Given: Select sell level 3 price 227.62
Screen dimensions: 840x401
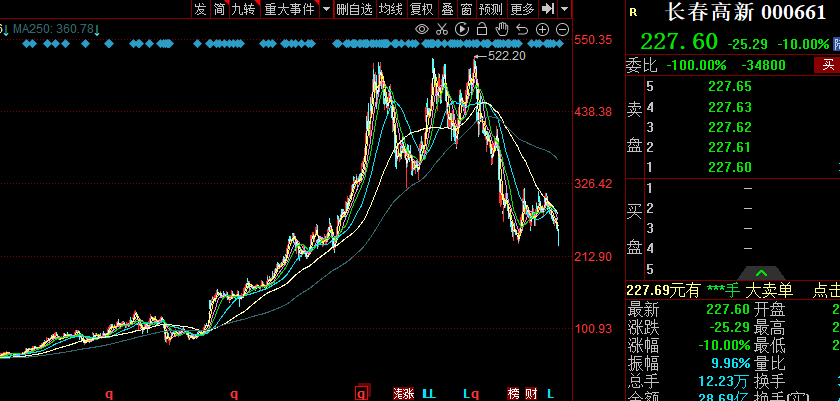Looking at the screenshot, I should (730, 127).
